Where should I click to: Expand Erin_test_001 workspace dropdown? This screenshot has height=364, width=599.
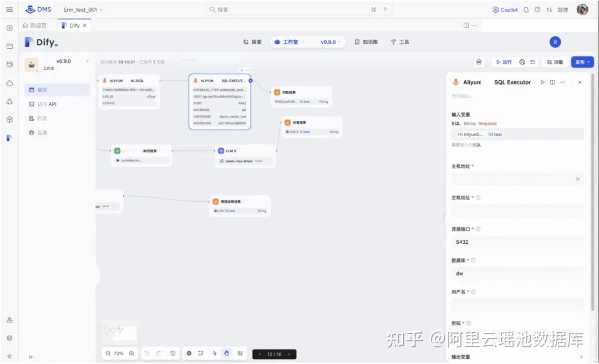click(x=82, y=9)
